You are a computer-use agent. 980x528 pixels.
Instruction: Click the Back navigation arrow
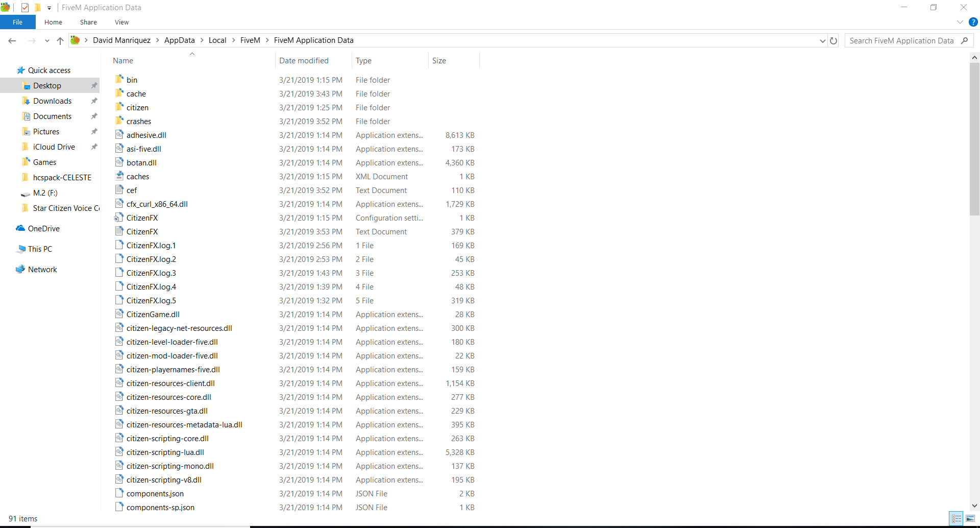tap(12, 41)
